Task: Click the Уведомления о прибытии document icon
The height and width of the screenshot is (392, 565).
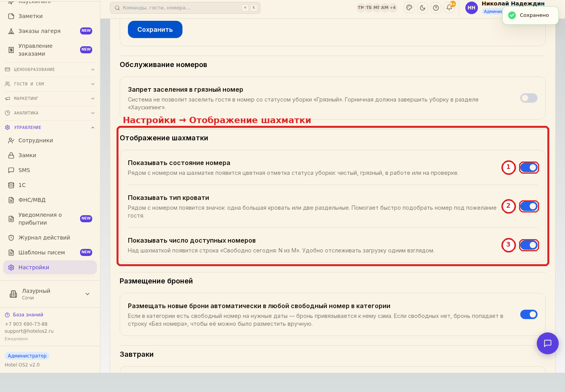Action: click(11, 219)
